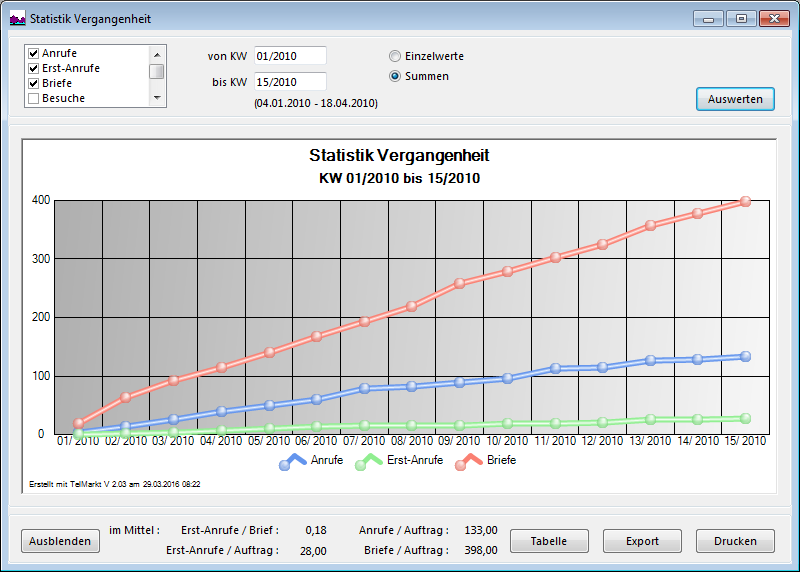Select the Einzelwerte radio option
This screenshot has width=800, height=572.
coord(395,57)
